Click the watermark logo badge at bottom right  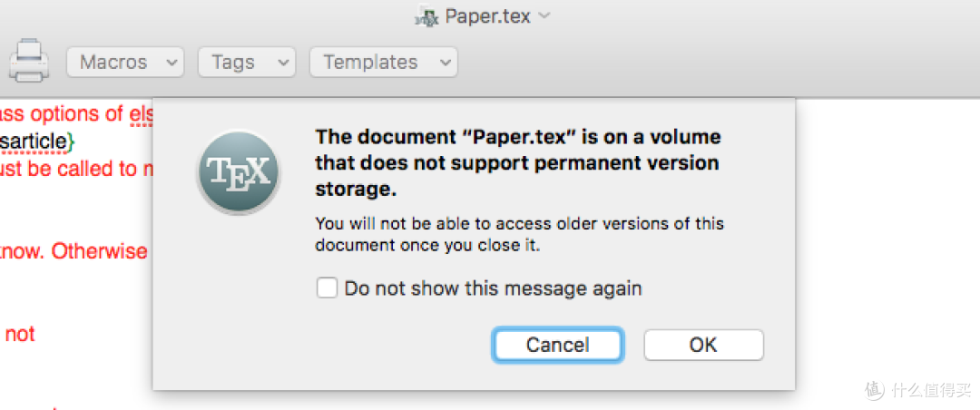click(877, 390)
